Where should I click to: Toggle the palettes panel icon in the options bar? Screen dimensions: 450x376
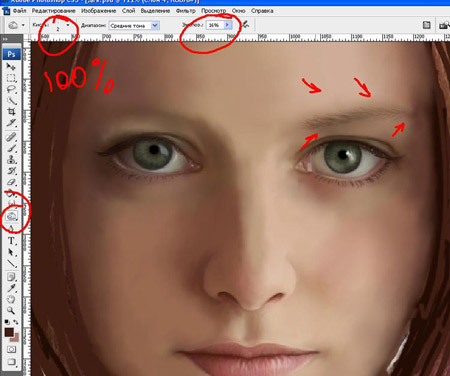[x=426, y=25]
